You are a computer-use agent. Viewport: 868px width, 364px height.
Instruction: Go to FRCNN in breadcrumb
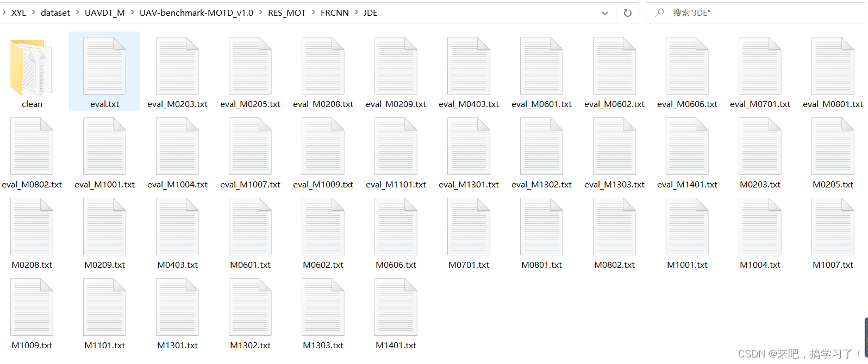(x=335, y=12)
